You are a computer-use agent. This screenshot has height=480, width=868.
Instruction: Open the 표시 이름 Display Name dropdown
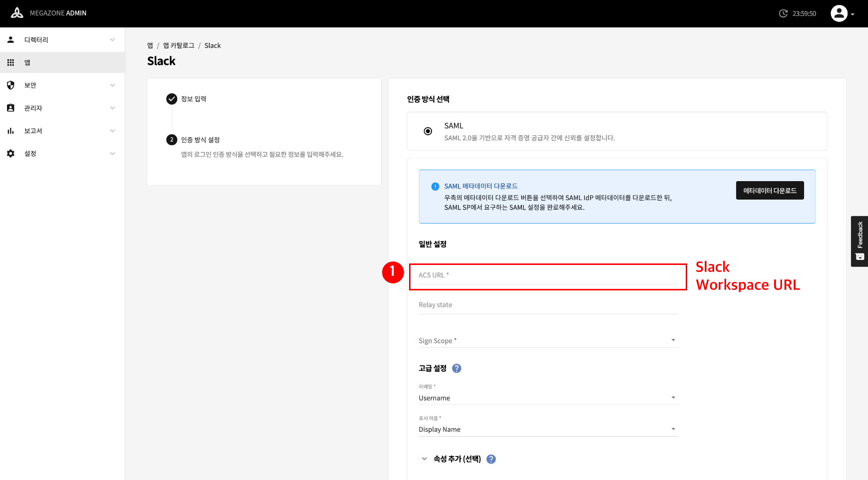(x=548, y=429)
